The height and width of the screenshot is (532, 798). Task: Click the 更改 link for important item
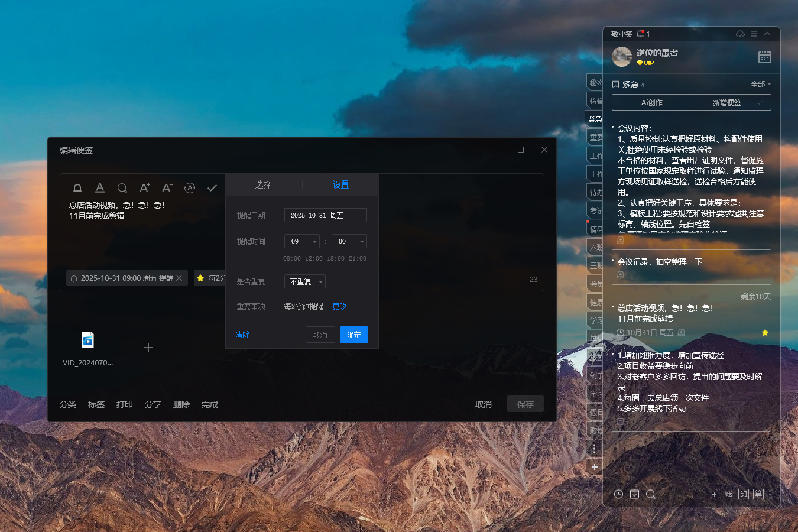pos(339,306)
